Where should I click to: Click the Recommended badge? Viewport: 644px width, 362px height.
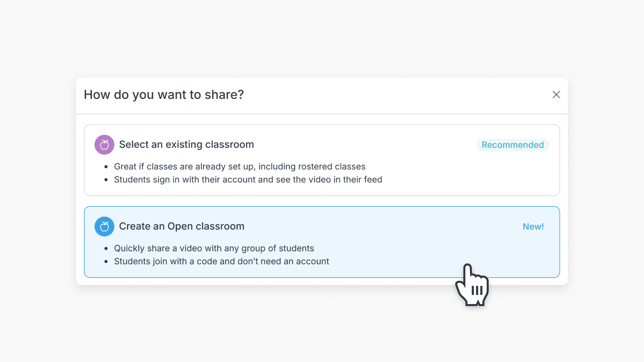[x=513, y=145]
